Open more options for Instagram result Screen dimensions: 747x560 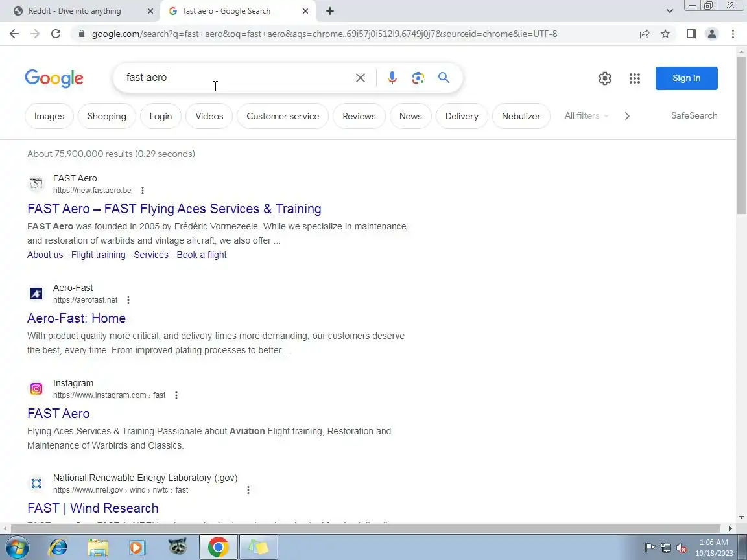(x=176, y=395)
